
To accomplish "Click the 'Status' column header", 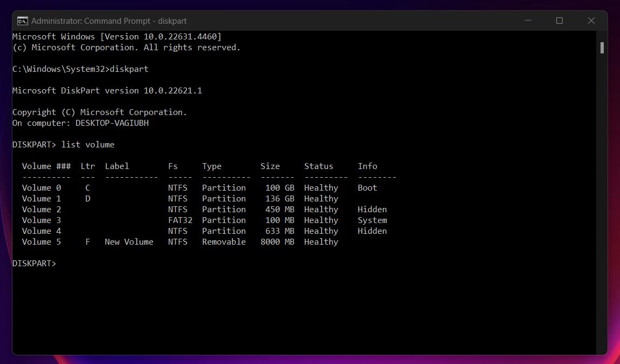I will click(318, 166).
